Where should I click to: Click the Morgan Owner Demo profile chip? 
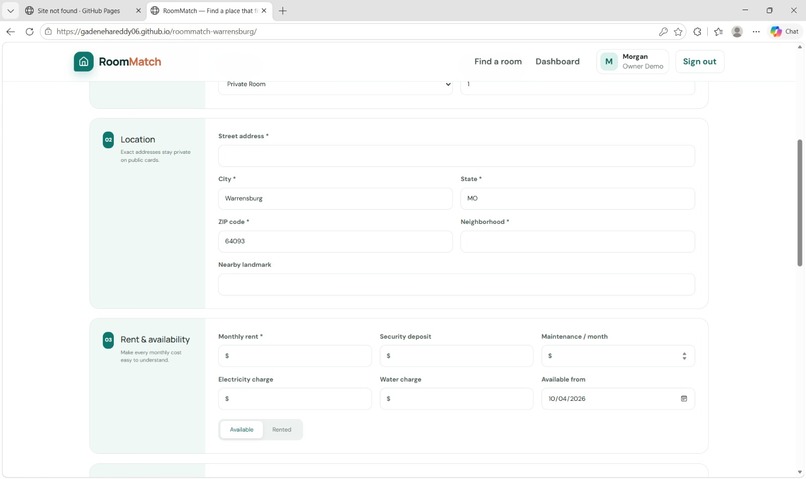[632, 62]
